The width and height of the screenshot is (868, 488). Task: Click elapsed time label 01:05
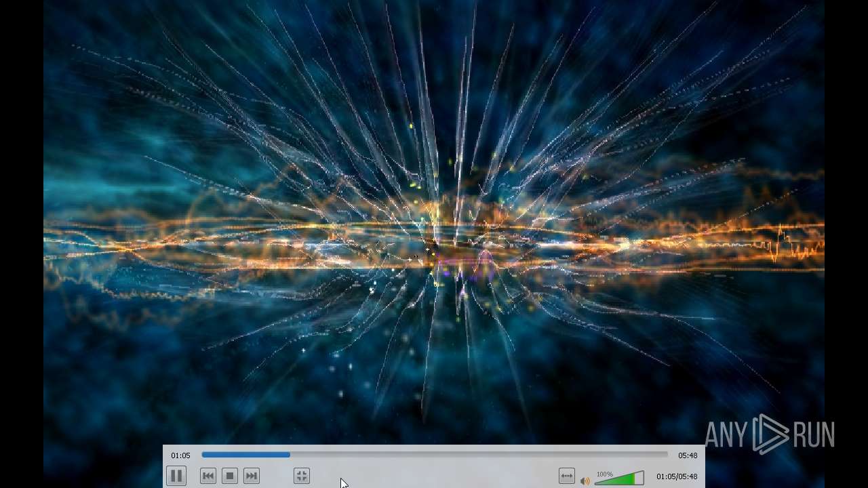coord(180,455)
